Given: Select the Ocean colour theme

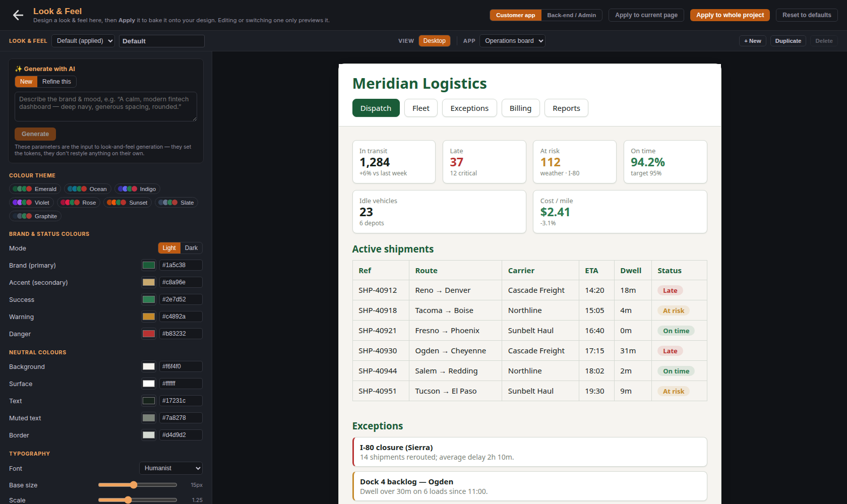Looking at the screenshot, I should point(88,189).
